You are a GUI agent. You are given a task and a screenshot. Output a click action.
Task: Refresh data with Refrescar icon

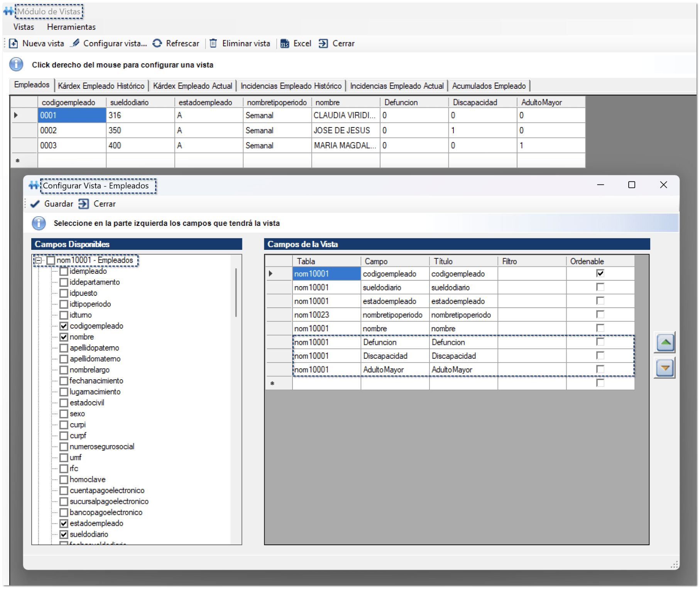(157, 44)
